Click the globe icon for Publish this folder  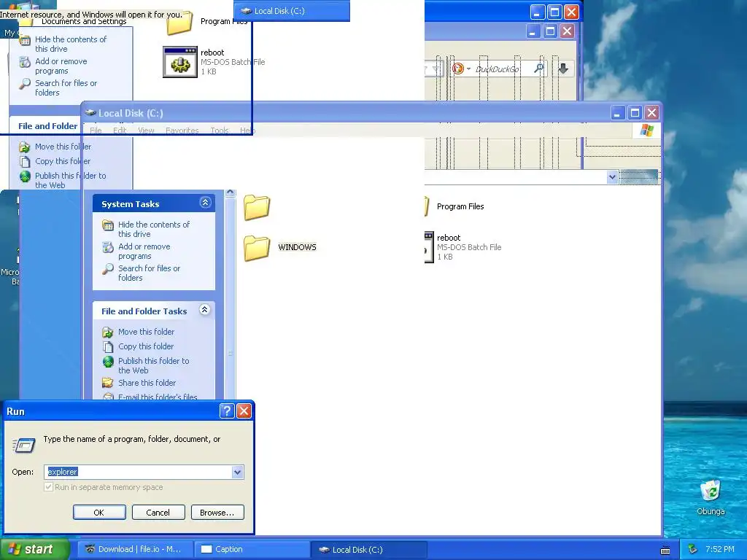tap(108, 362)
